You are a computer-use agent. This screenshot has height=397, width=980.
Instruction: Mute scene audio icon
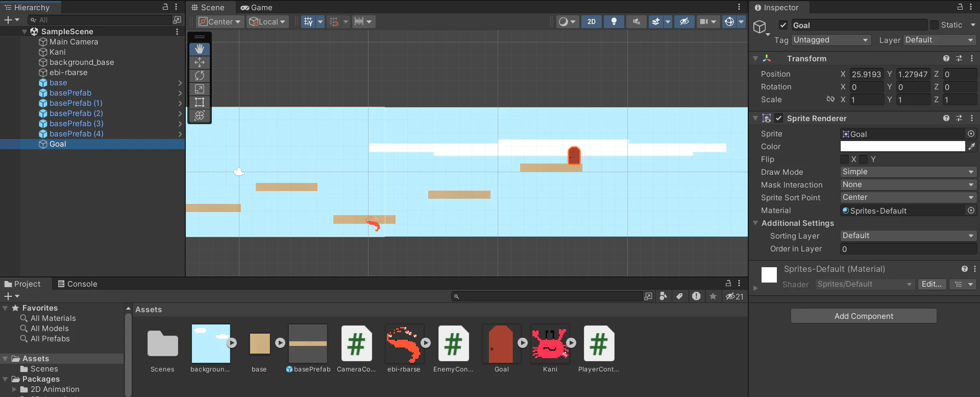[x=636, y=21]
